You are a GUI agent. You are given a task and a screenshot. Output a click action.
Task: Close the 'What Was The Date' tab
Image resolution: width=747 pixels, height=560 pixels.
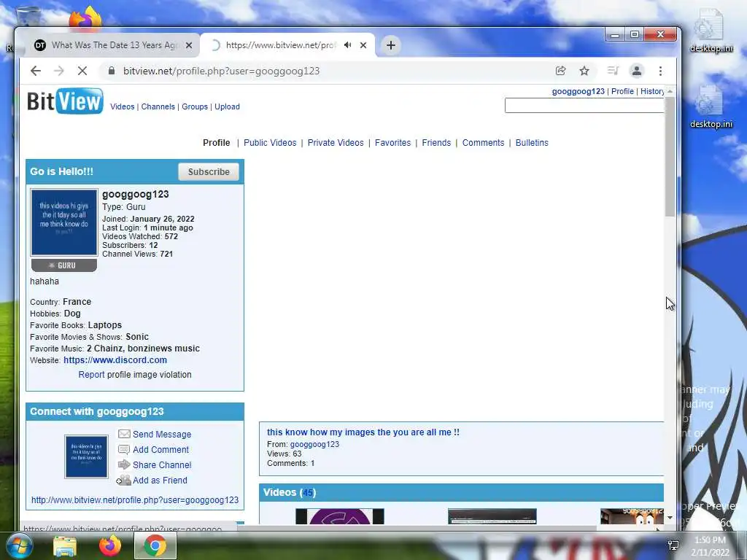point(189,45)
